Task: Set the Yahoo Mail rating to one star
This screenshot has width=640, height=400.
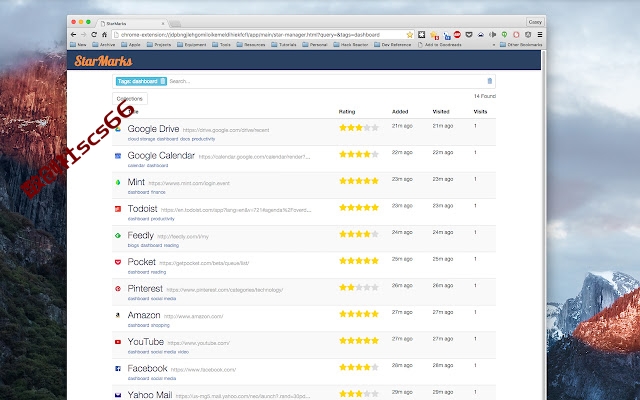Action: 343,394
